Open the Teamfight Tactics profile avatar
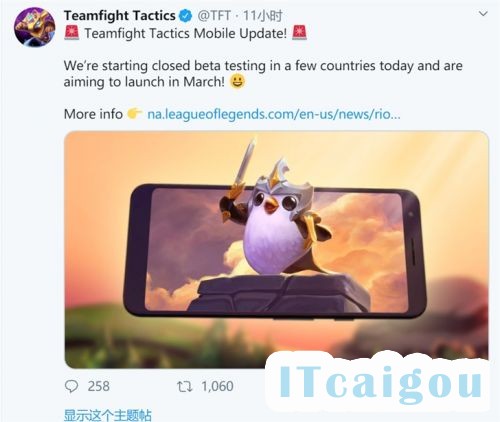Screen dimensions: 500x422 point(35,27)
